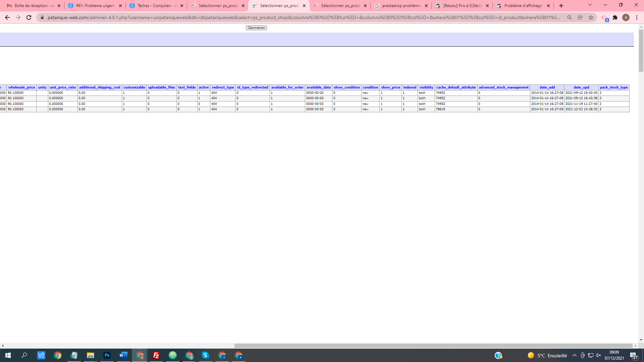Switch to the Boîte de réception tab
Screen dimensions: 644x362
coord(32,6)
